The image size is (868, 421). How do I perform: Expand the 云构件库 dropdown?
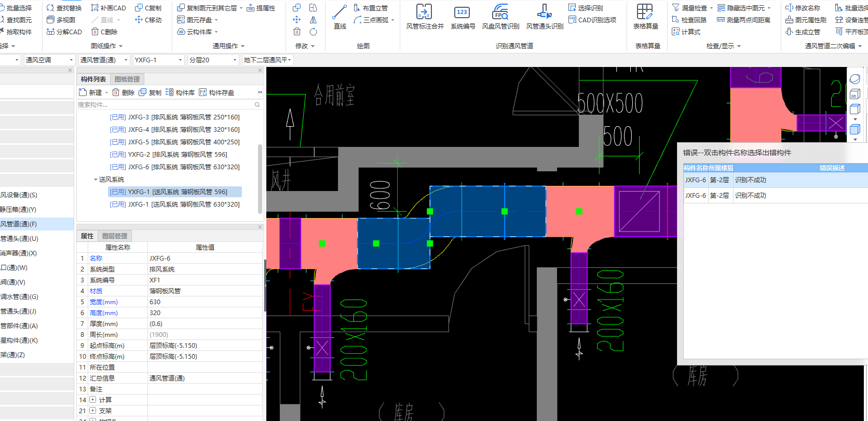click(x=216, y=32)
